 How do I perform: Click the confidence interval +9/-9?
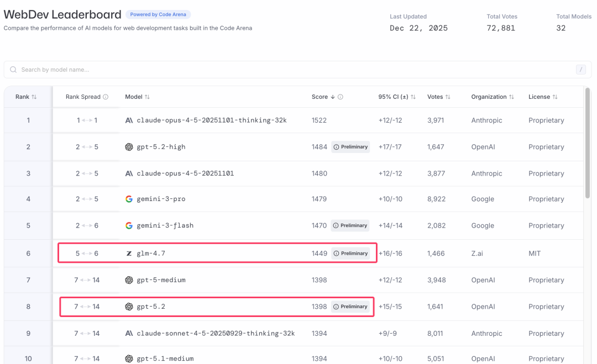coord(387,333)
